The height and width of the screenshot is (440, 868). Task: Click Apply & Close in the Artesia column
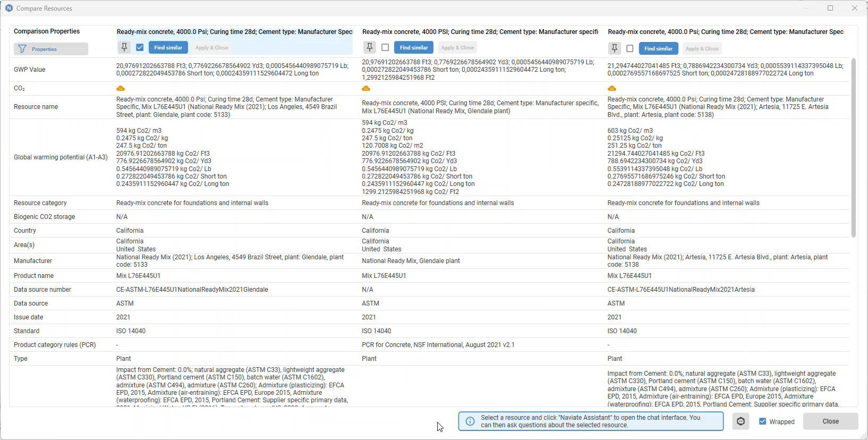(702, 48)
